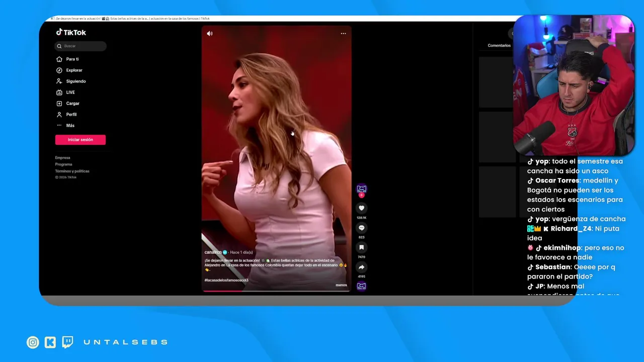This screenshot has width=644, height=362.
Task: Click the UNTALSEBS overlay text
Action: (x=125, y=342)
